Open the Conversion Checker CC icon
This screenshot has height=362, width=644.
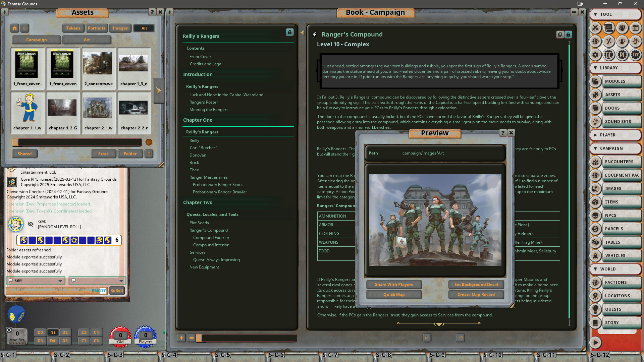pos(609,55)
